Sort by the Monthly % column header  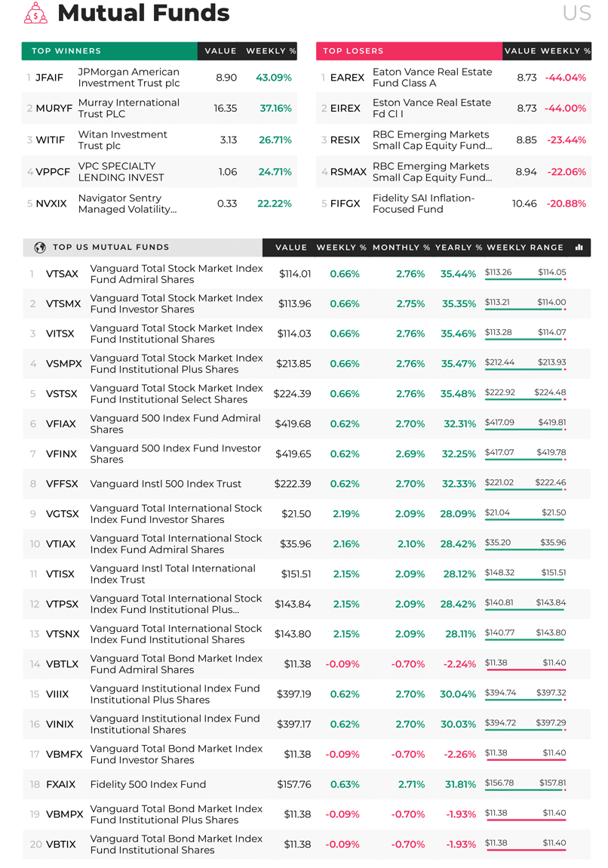click(401, 248)
